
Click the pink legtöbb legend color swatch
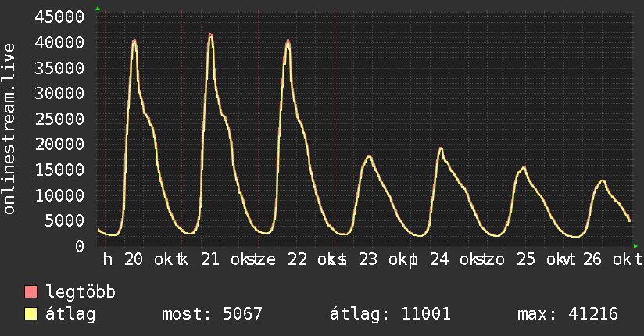30,292
